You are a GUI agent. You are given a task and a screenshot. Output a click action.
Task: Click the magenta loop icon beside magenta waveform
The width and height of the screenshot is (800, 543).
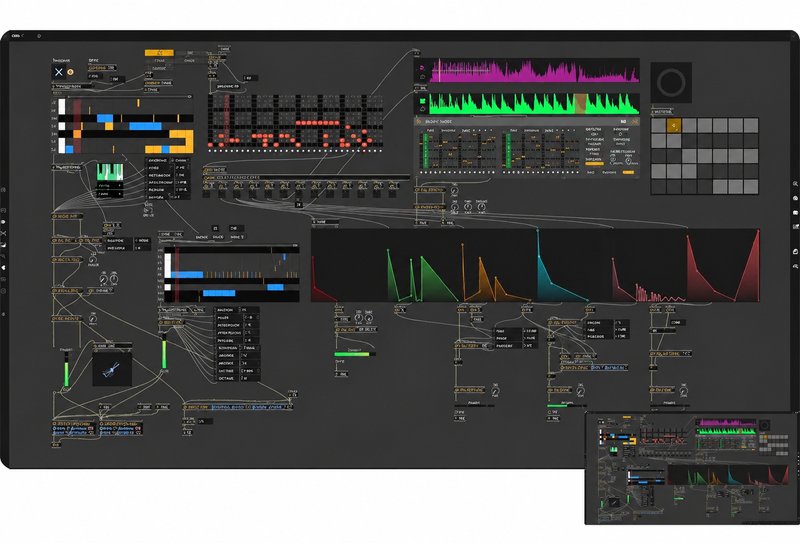(x=422, y=67)
